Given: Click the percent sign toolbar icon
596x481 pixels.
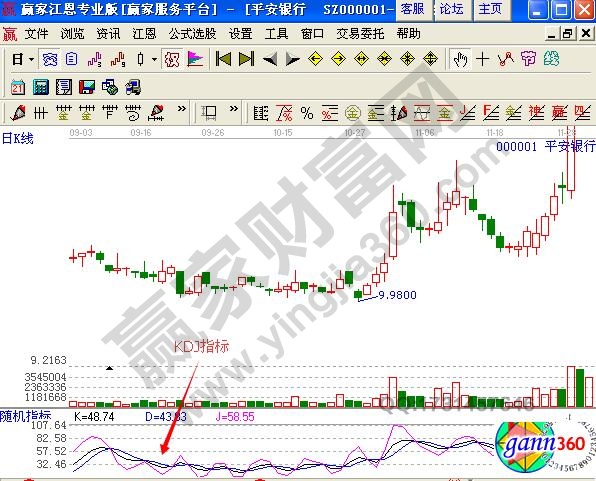Looking at the screenshot, I should (307, 113).
